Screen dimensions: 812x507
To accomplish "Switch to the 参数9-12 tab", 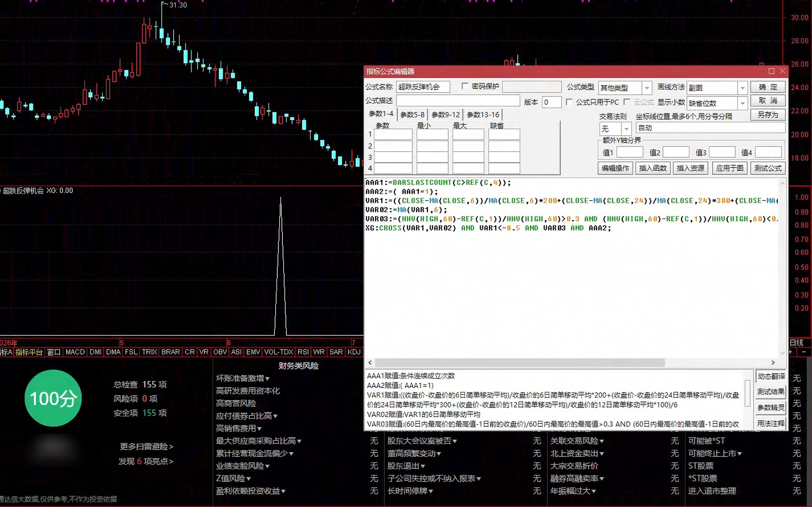I will (x=445, y=115).
